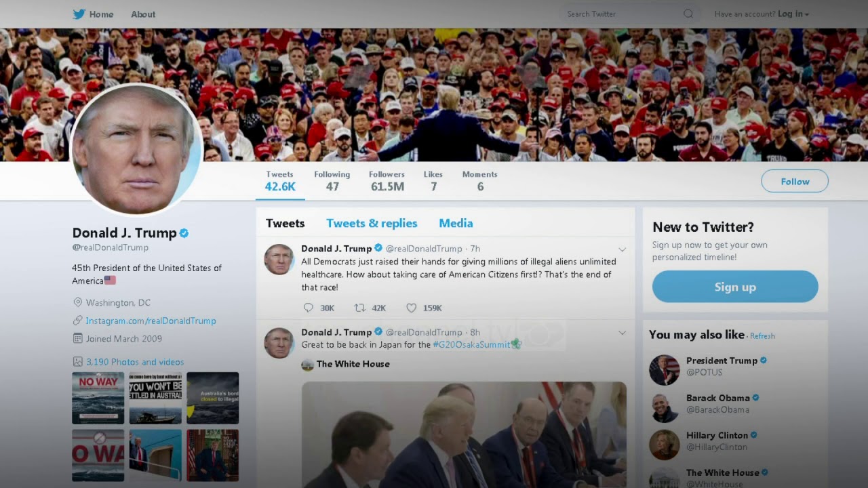The width and height of the screenshot is (868, 488).
Task: Select the Followers 61.5M stat
Action: [387, 181]
